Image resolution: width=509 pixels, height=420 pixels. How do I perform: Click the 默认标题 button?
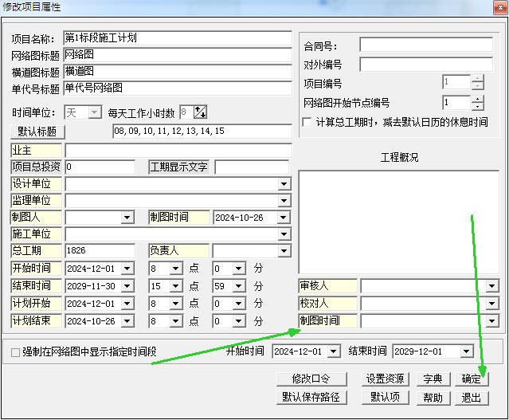click(37, 131)
